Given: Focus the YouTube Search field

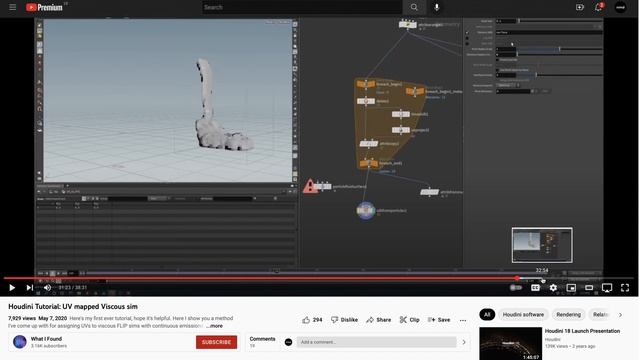Looking at the screenshot, I should [x=302, y=7].
